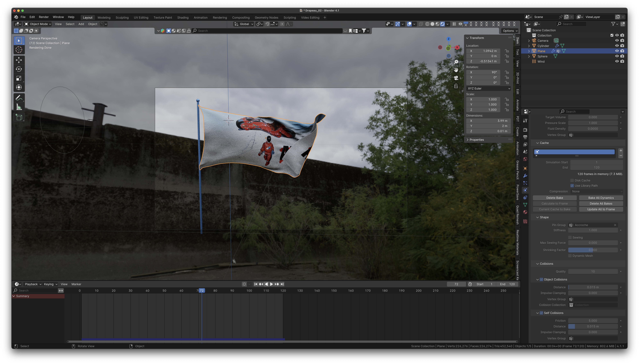Clear the Accroche pin group
The height and width of the screenshot is (364, 639).
(x=615, y=225)
